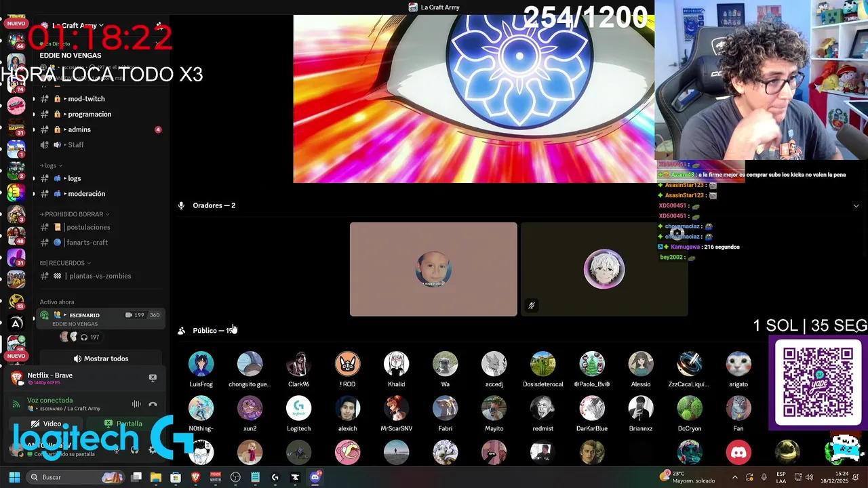Select the Logitech audience member avatar
Viewport: 868px width, 488px height.
coord(298,409)
